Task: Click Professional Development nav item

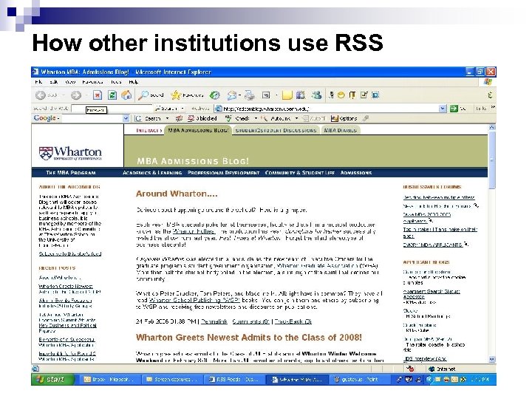Action: click(223, 173)
